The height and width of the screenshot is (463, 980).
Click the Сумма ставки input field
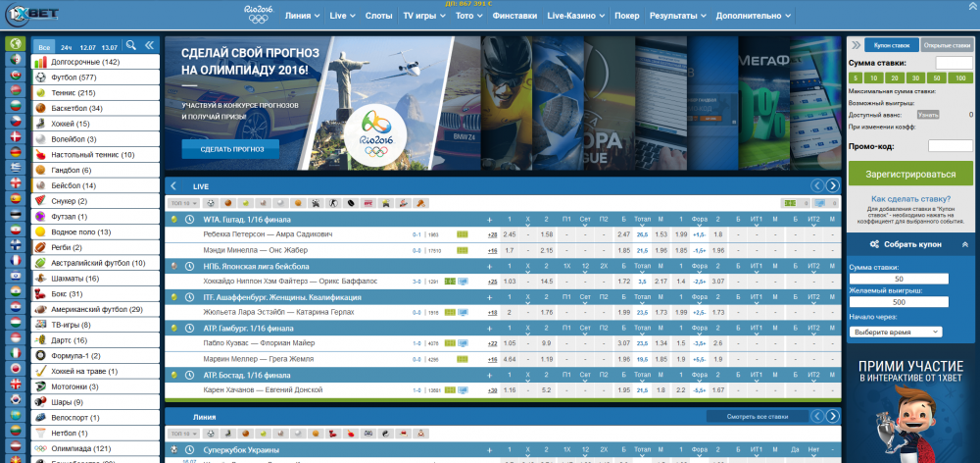[954, 63]
